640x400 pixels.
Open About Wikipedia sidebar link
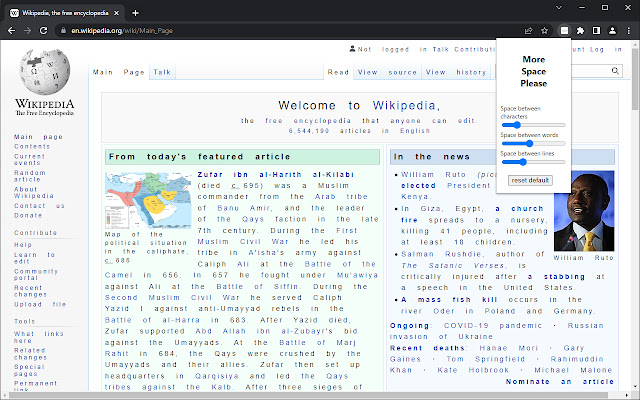(34, 193)
